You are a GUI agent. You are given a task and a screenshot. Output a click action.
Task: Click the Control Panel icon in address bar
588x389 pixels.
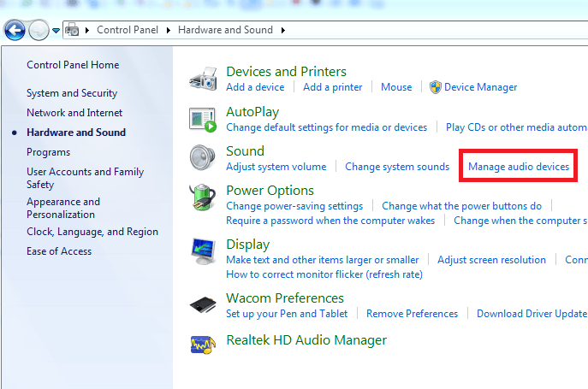[x=72, y=30]
